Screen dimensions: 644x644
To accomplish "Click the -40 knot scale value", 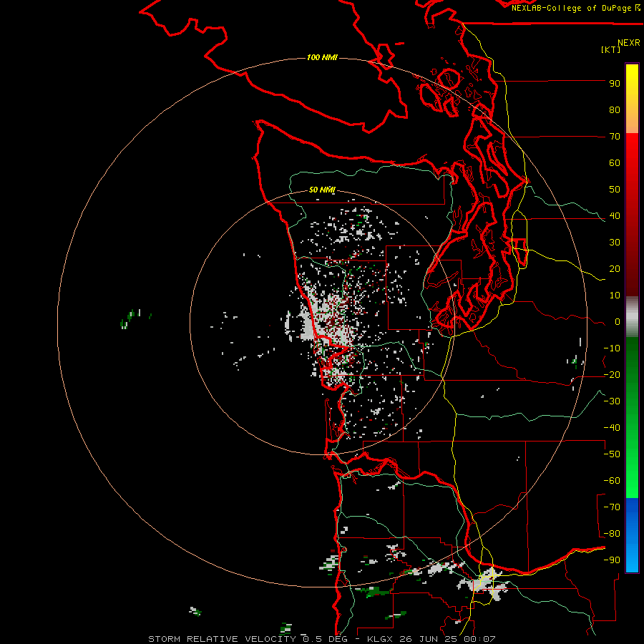I will pyautogui.click(x=612, y=428).
